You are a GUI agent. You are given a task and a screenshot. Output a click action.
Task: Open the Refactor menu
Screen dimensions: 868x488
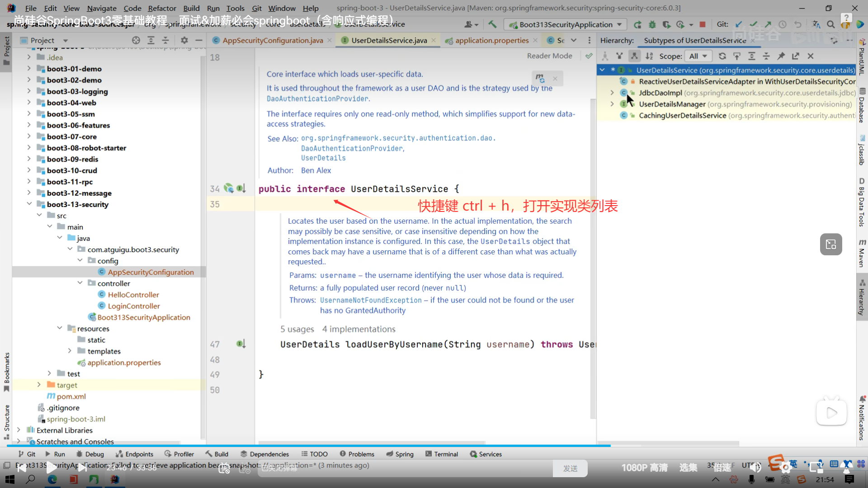coord(162,8)
